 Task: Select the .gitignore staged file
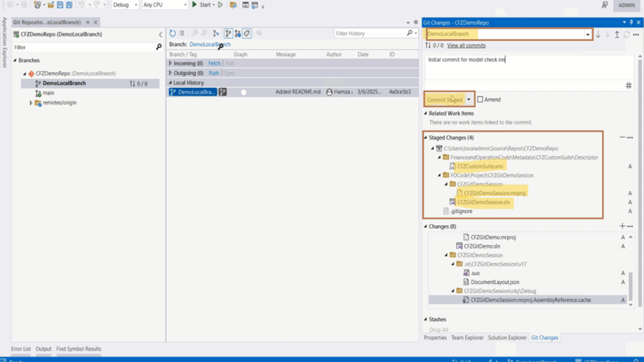pos(461,211)
